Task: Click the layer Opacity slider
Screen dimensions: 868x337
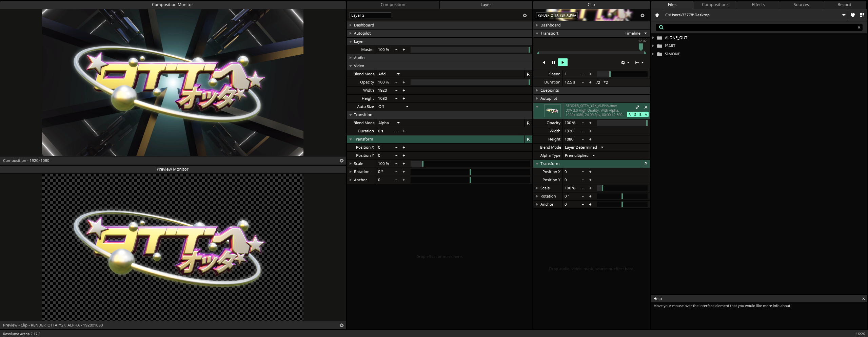Action: click(470, 82)
